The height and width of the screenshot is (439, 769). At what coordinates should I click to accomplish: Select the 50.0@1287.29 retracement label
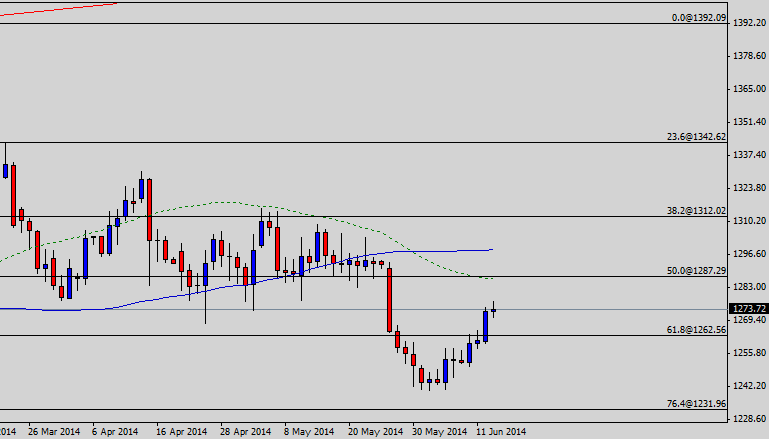coord(694,271)
